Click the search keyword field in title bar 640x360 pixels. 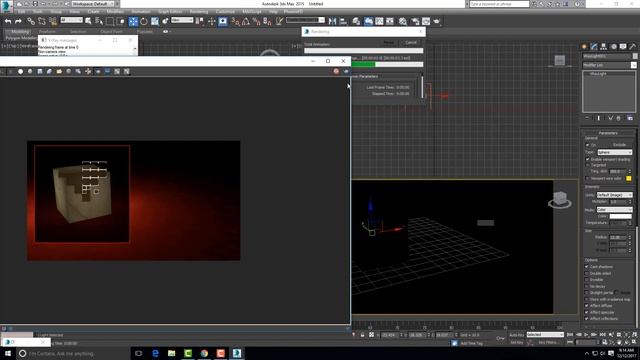pyautogui.click(x=499, y=4)
